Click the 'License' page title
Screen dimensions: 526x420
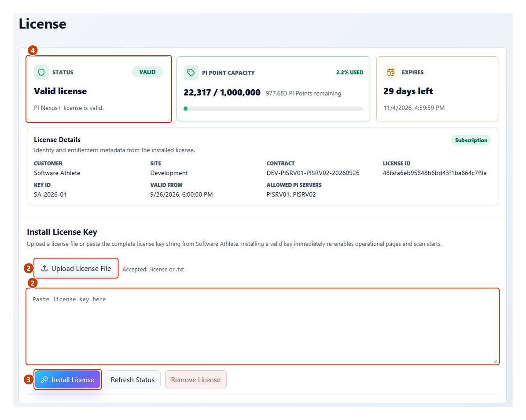tap(43, 24)
